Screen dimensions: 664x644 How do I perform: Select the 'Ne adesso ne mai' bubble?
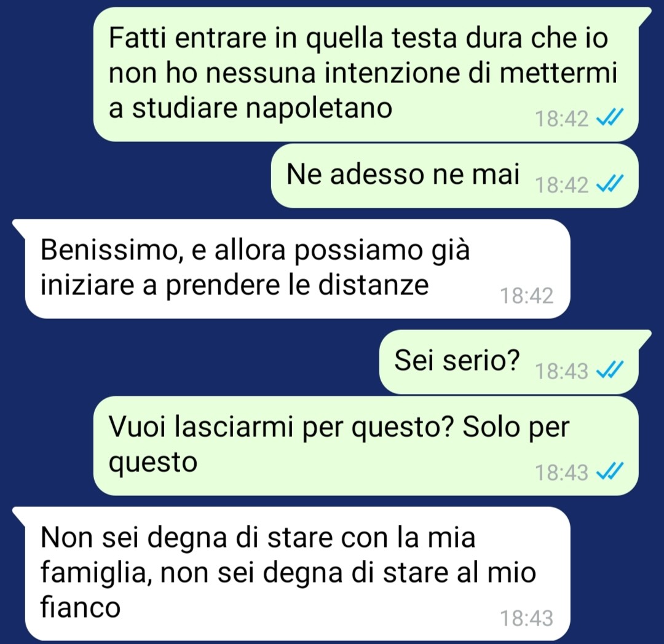pyautogui.click(x=455, y=176)
